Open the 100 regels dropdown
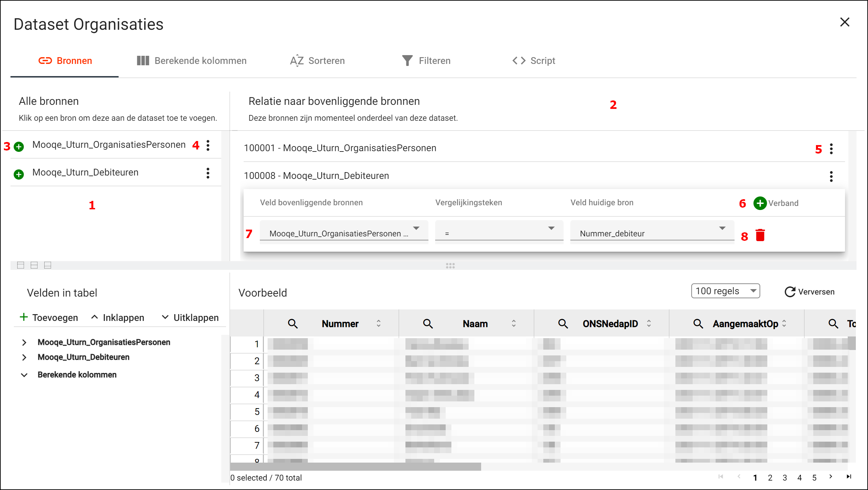Image resolution: width=868 pixels, height=490 pixels. pyautogui.click(x=725, y=291)
